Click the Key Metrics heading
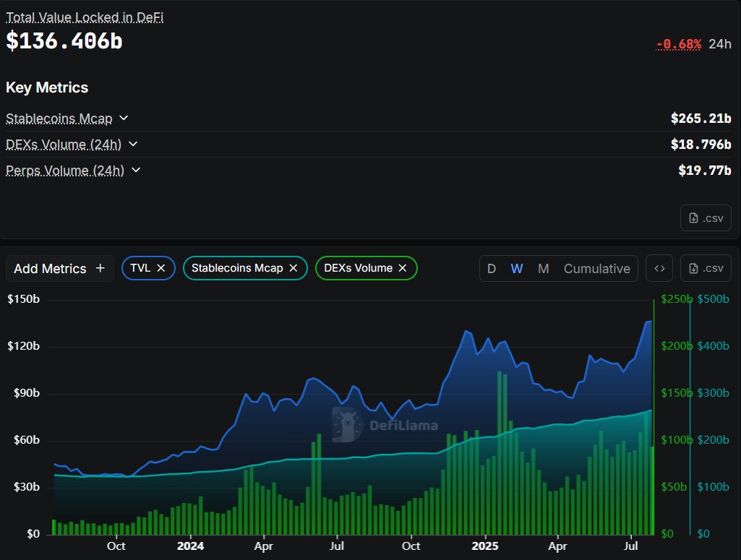741x560 pixels. [47, 87]
